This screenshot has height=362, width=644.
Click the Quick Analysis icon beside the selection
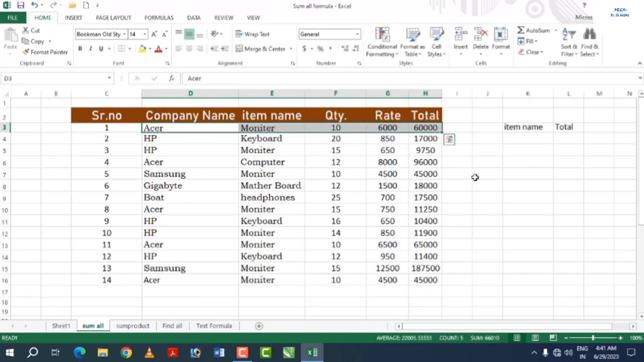pyautogui.click(x=449, y=139)
